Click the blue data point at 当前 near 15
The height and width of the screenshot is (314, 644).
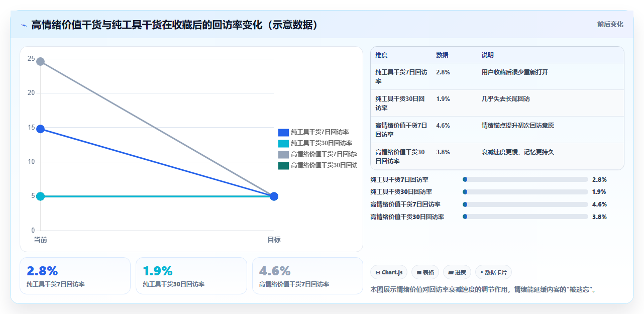tap(40, 129)
